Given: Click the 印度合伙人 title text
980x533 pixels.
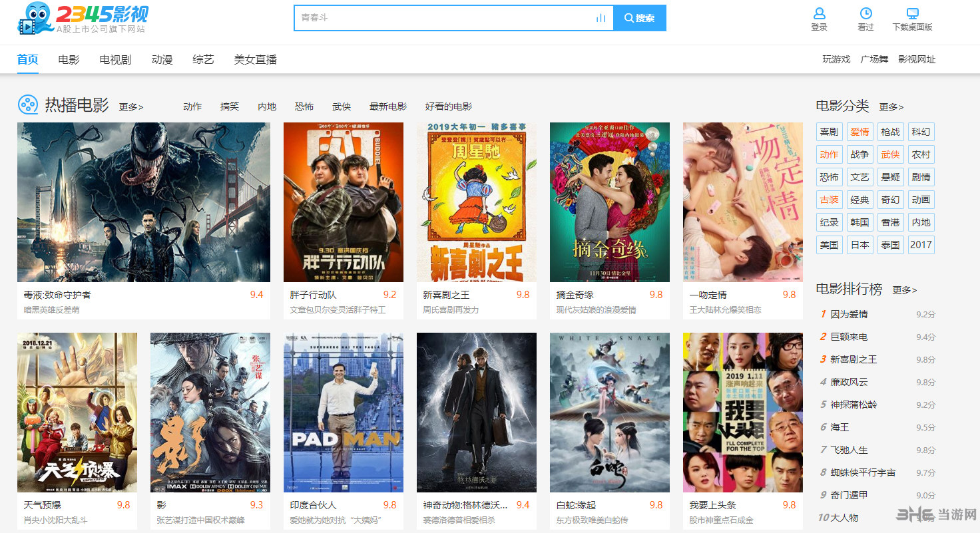Looking at the screenshot, I should click(314, 505).
